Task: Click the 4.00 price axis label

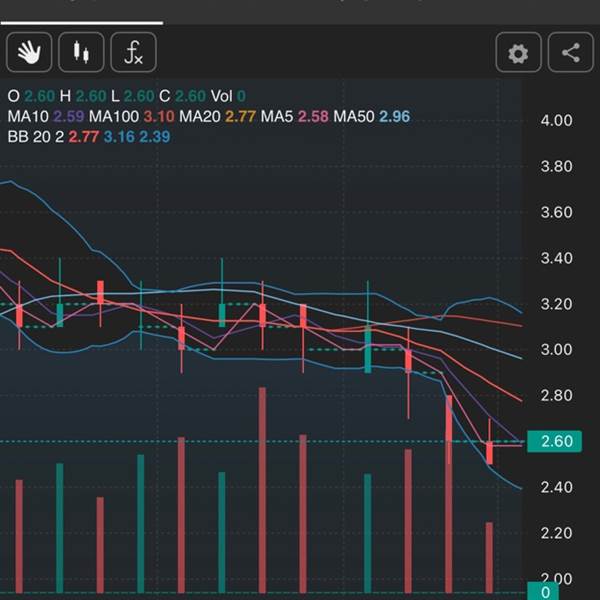Action: [x=556, y=121]
